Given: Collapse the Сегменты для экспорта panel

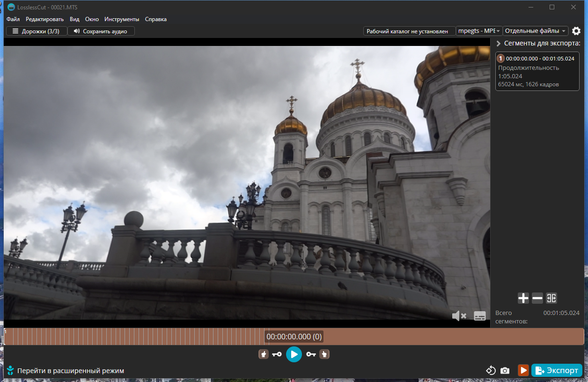Looking at the screenshot, I should tap(499, 44).
